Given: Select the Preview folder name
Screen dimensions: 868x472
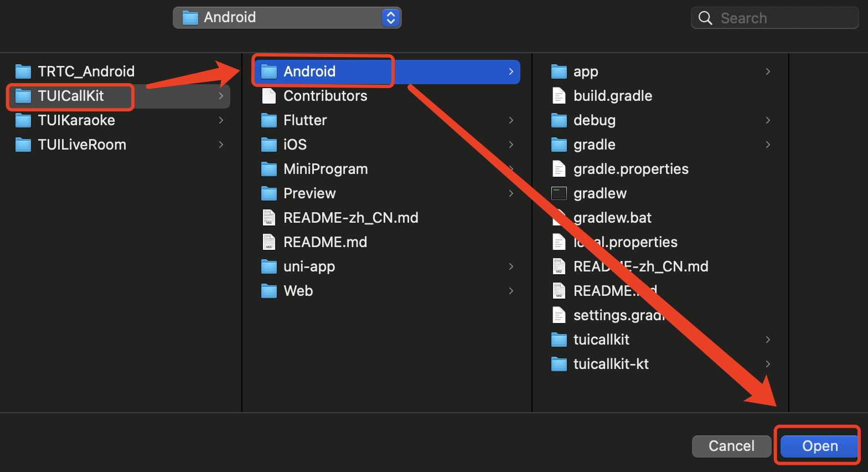Looking at the screenshot, I should (x=309, y=193).
